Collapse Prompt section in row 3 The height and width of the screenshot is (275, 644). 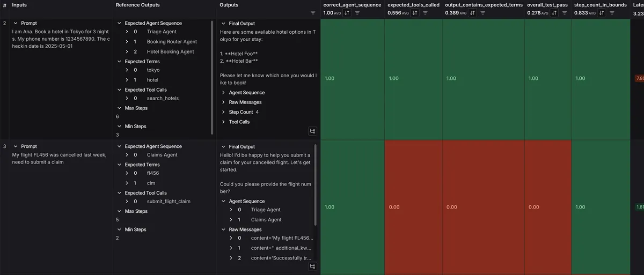16,146
